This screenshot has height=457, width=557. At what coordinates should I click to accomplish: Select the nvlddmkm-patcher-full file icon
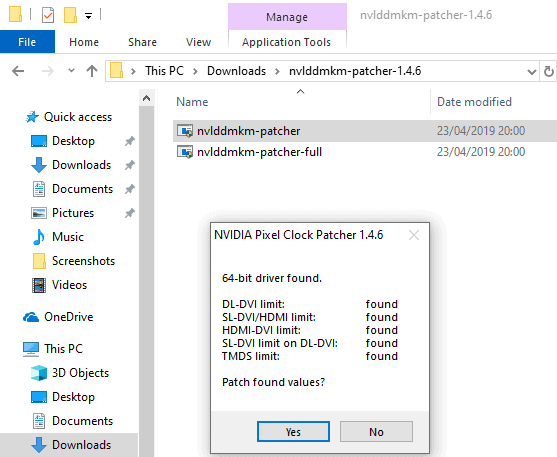point(185,152)
